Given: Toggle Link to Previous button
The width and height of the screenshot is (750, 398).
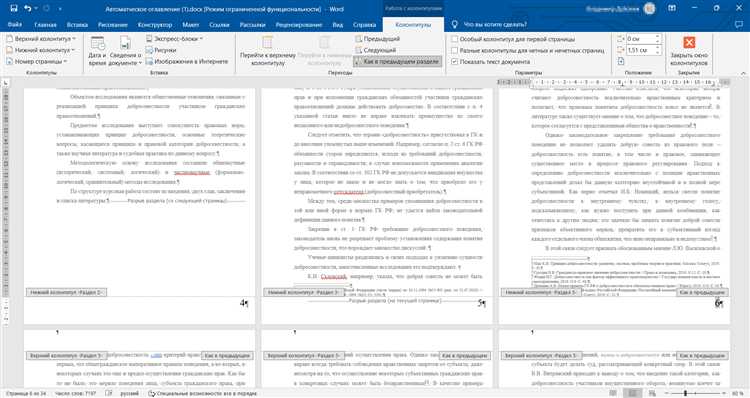Looking at the screenshot, I should click(397, 61).
